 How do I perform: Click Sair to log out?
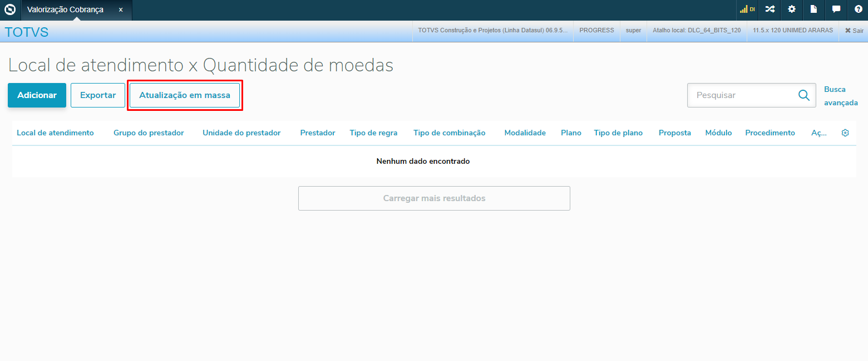[x=854, y=31]
